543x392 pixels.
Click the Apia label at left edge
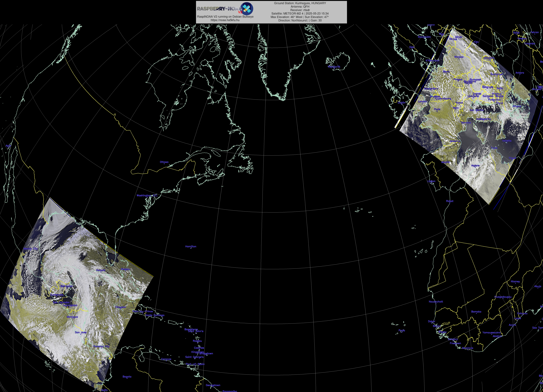click(x=8, y=146)
